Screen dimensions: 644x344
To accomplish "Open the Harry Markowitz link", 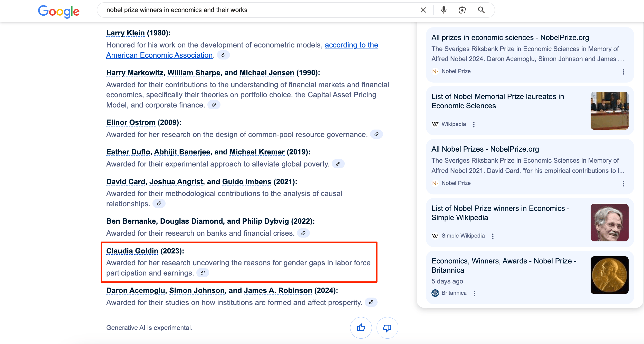I will [x=135, y=73].
